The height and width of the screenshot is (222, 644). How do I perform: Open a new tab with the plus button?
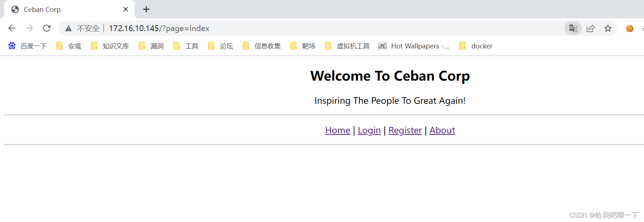click(146, 9)
